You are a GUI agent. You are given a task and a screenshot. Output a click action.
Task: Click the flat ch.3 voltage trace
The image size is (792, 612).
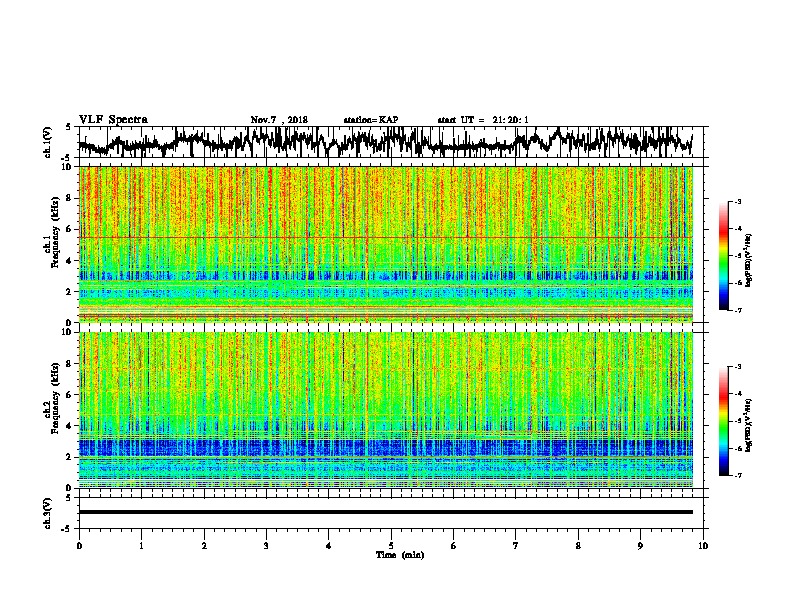(x=386, y=512)
